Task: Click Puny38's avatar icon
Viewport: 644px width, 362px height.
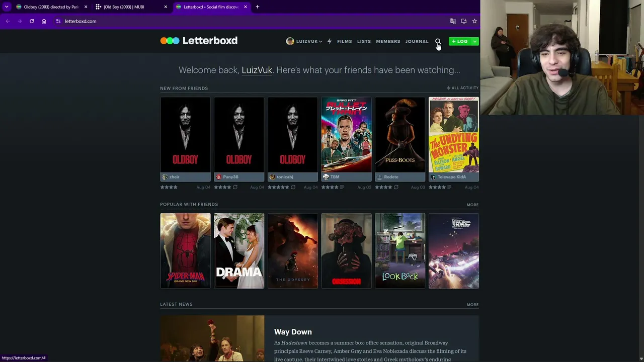Action: [x=218, y=177]
